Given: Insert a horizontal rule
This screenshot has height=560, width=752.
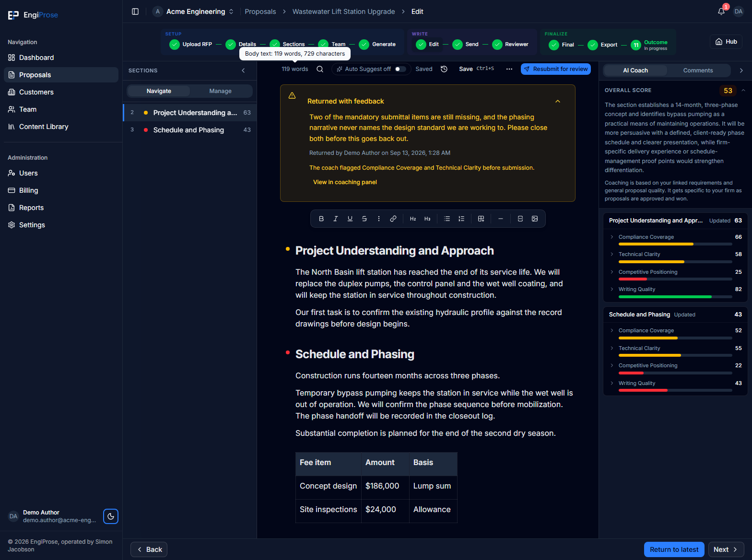Looking at the screenshot, I should (501, 219).
